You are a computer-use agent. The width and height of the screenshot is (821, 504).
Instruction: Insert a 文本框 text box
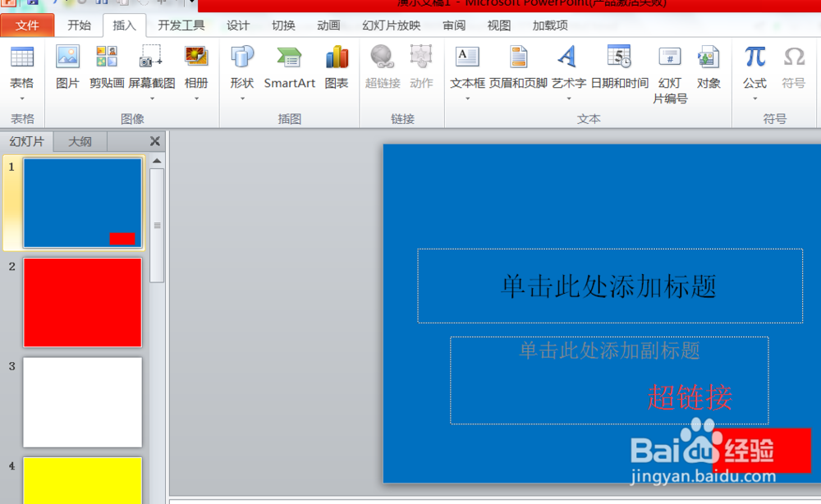pos(467,67)
